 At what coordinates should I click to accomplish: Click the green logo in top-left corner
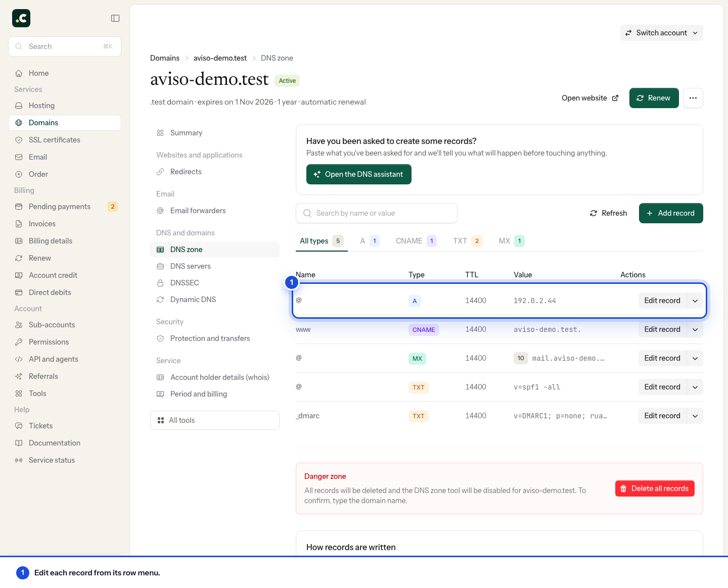pos(21,18)
